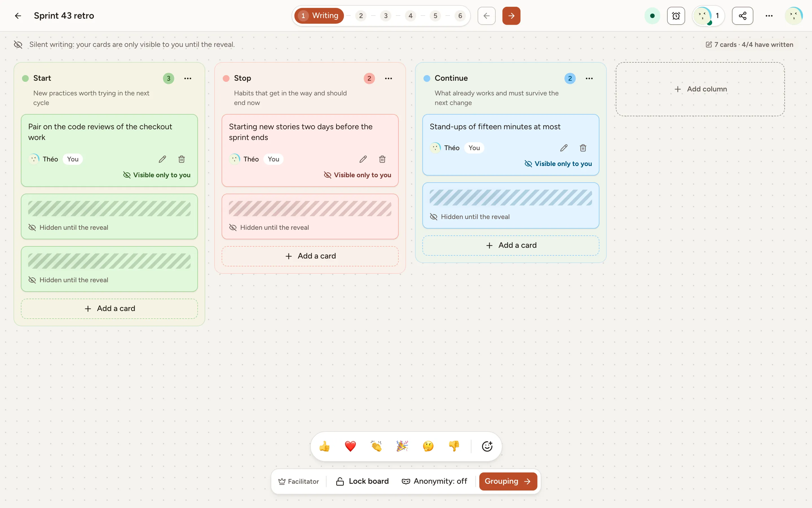812x508 pixels.
Task: Show the participants list with count 1
Action: (x=708, y=16)
